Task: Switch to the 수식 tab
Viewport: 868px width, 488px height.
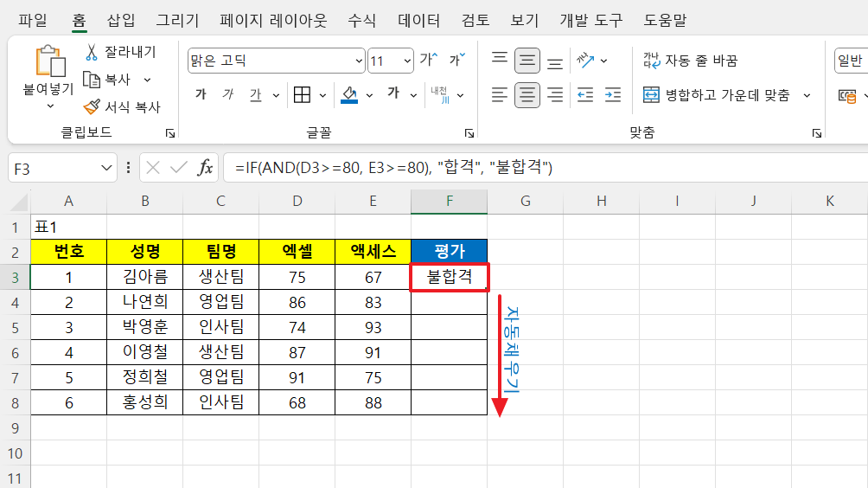Action: (x=362, y=21)
